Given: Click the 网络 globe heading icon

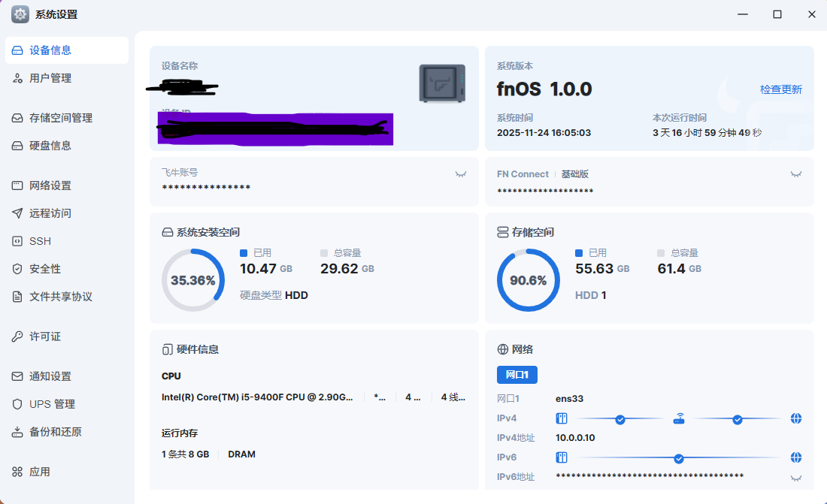Looking at the screenshot, I should [503, 349].
